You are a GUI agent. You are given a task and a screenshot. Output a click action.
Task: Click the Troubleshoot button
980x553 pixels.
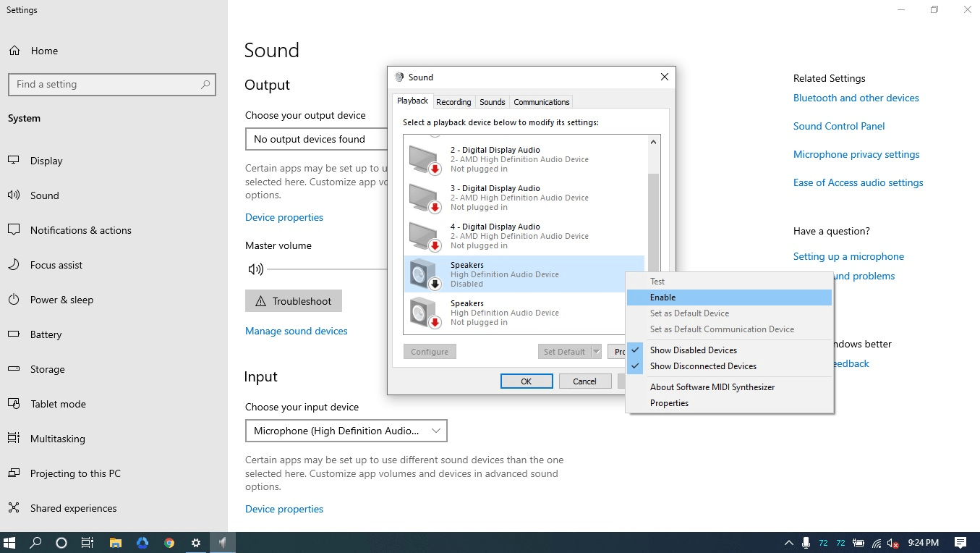(x=294, y=301)
